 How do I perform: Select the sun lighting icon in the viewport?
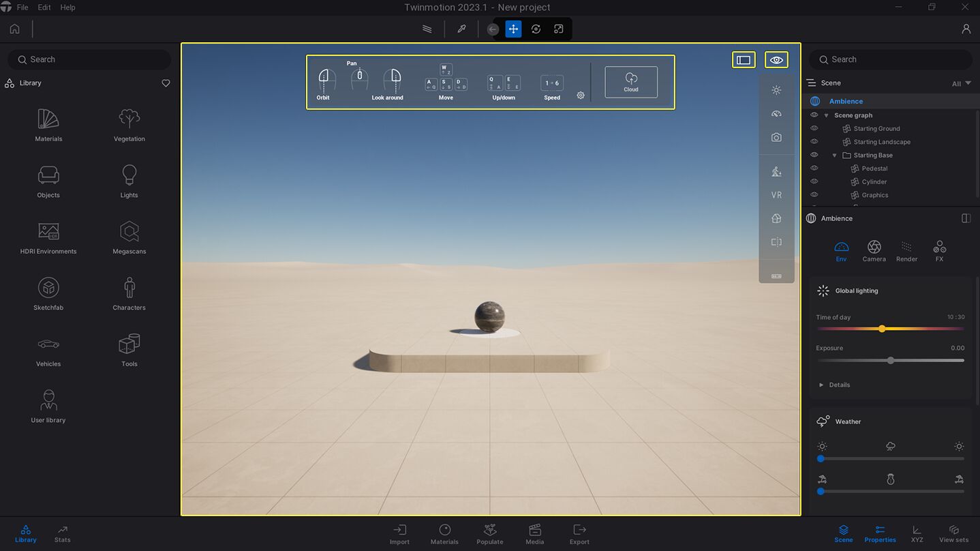click(776, 89)
